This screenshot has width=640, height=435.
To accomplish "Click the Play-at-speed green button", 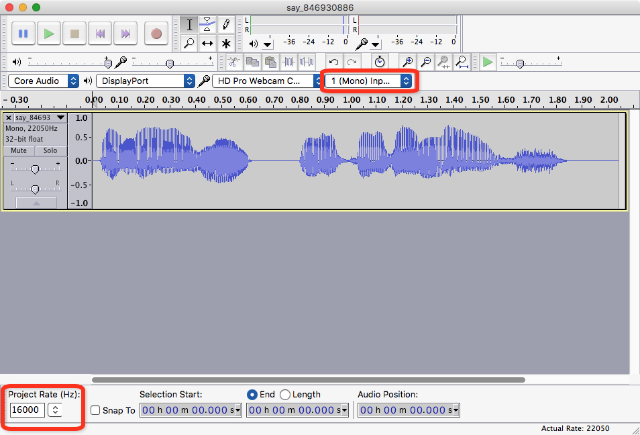I will [487, 62].
